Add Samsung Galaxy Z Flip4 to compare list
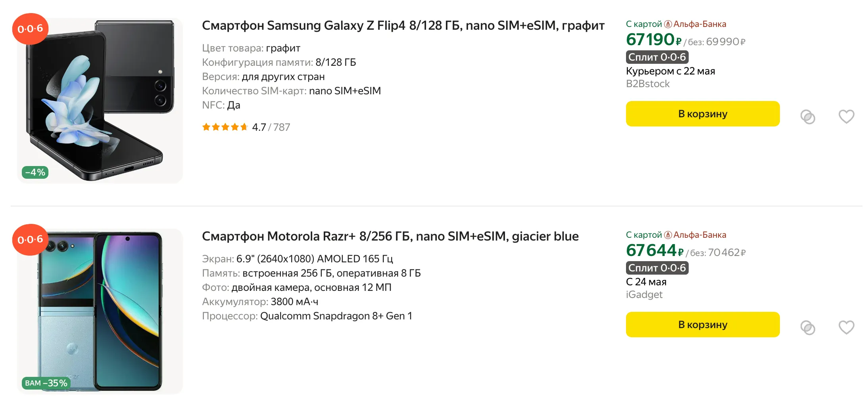 pos(807,117)
